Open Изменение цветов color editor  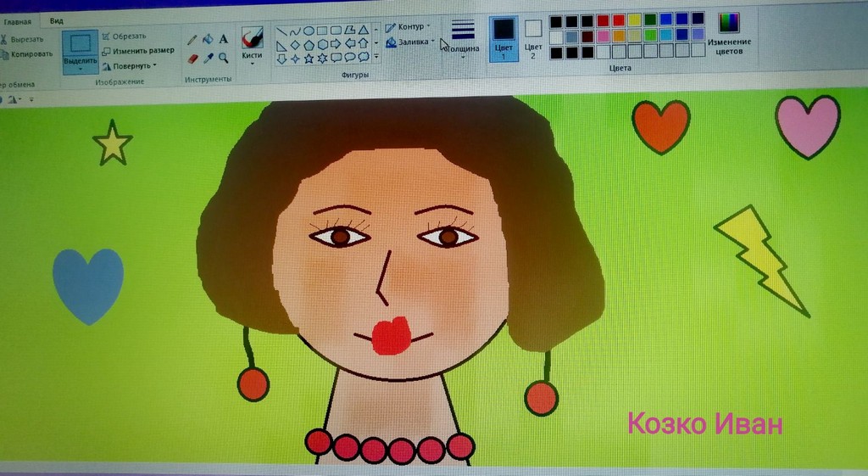click(728, 34)
